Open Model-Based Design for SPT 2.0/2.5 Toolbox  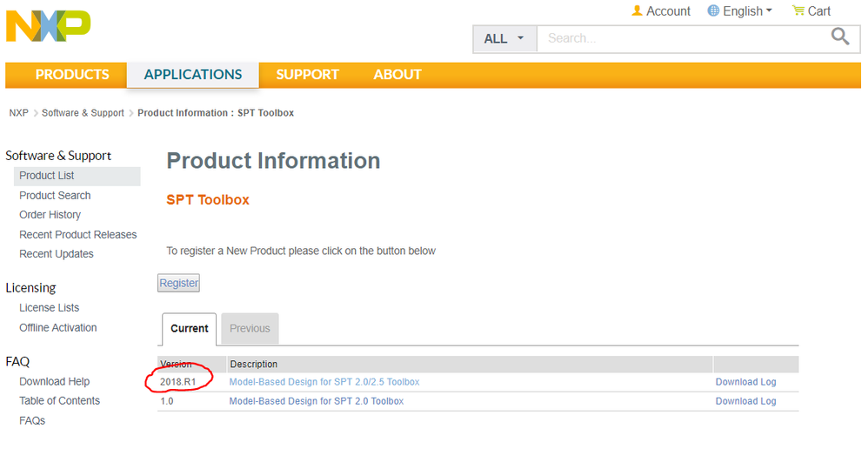(324, 382)
